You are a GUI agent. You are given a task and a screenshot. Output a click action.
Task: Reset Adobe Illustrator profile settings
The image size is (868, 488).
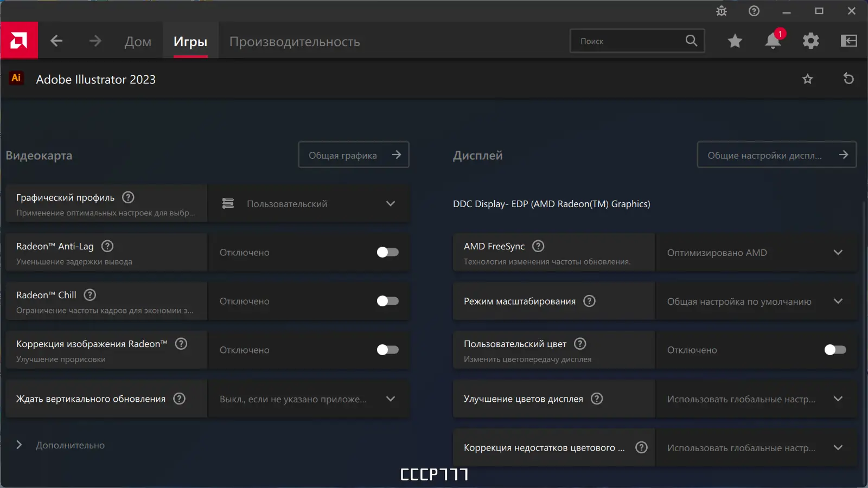point(848,79)
